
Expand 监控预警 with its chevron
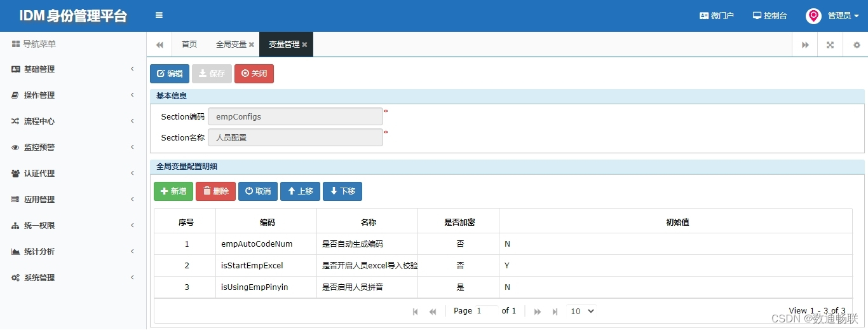pos(132,148)
